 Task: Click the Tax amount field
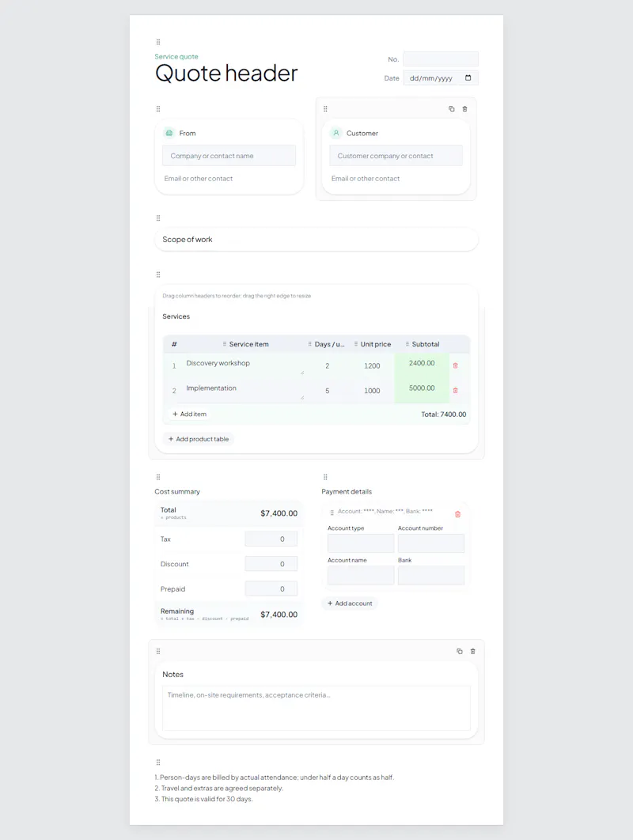[271, 539]
